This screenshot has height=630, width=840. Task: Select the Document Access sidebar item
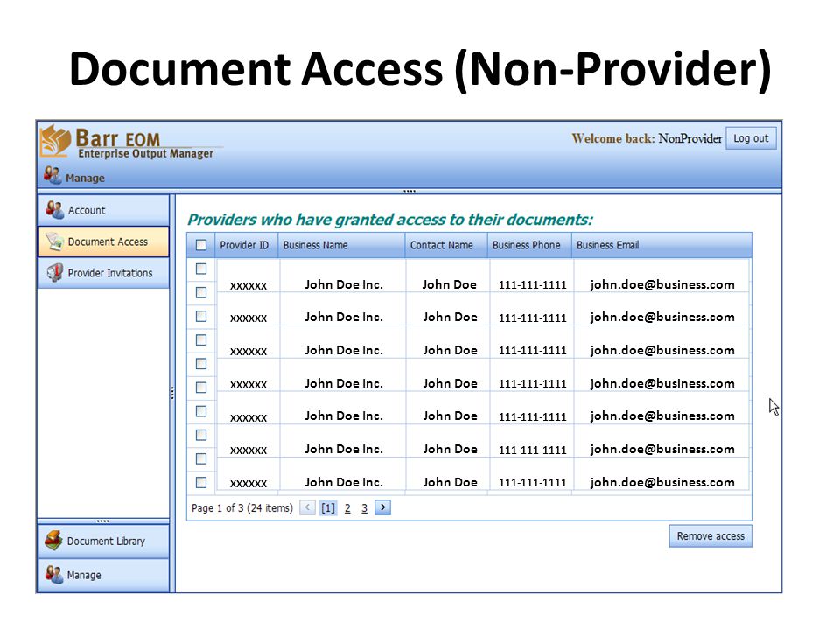(103, 241)
